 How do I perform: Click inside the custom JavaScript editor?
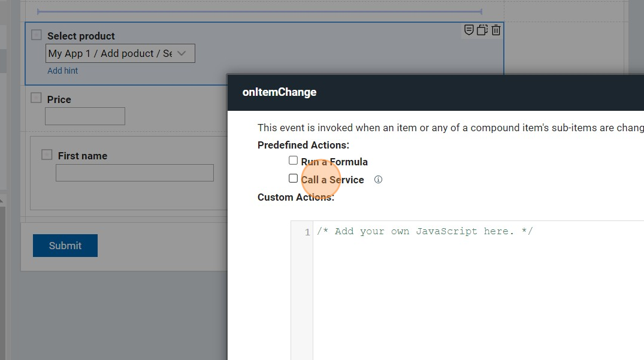click(x=467, y=288)
